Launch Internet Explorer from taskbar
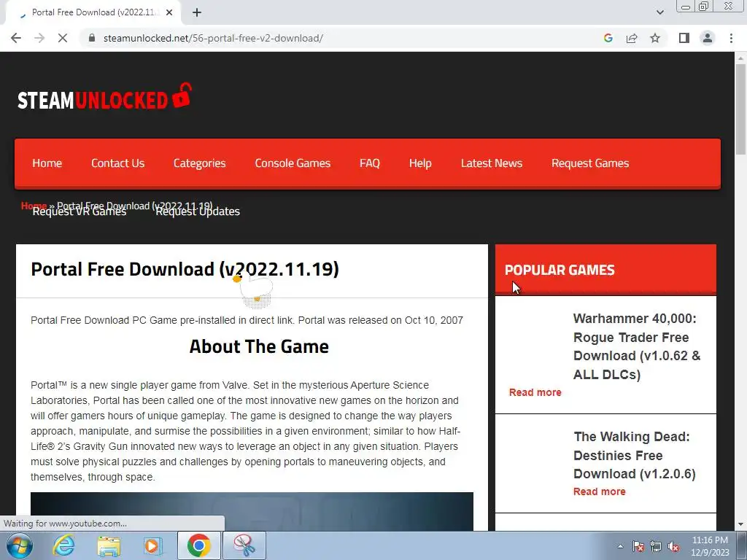The height and width of the screenshot is (560, 747). click(x=63, y=545)
